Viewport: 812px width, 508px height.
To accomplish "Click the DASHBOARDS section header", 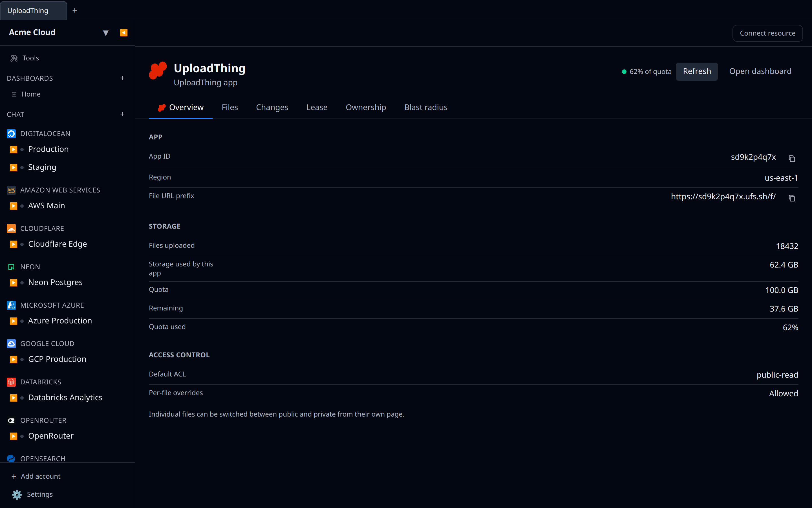I will click(30, 78).
